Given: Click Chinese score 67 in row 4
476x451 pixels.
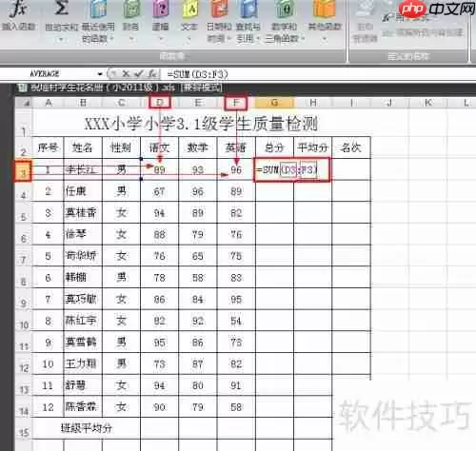Looking at the screenshot, I should [x=159, y=191].
